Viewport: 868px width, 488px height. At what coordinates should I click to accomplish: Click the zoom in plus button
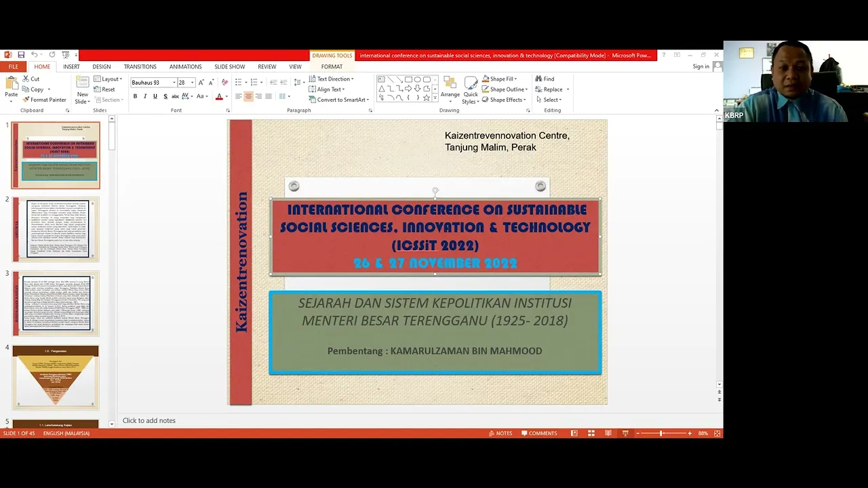(x=690, y=433)
